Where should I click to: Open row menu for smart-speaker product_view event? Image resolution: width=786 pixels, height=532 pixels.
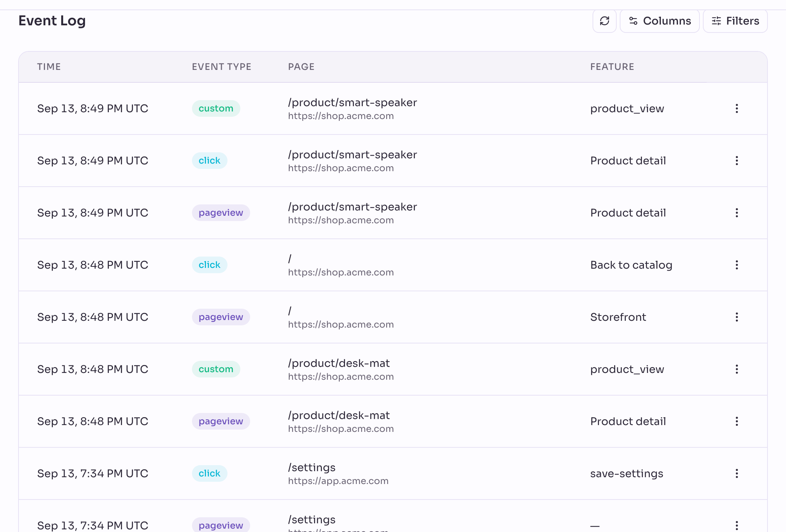tap(736, 108)
